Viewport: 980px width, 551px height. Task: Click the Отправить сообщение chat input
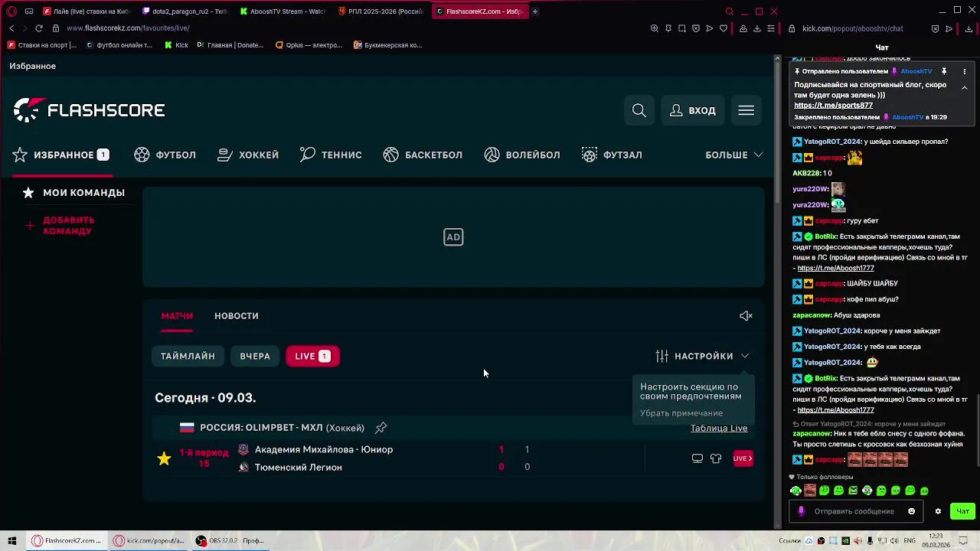pos(854,511)
